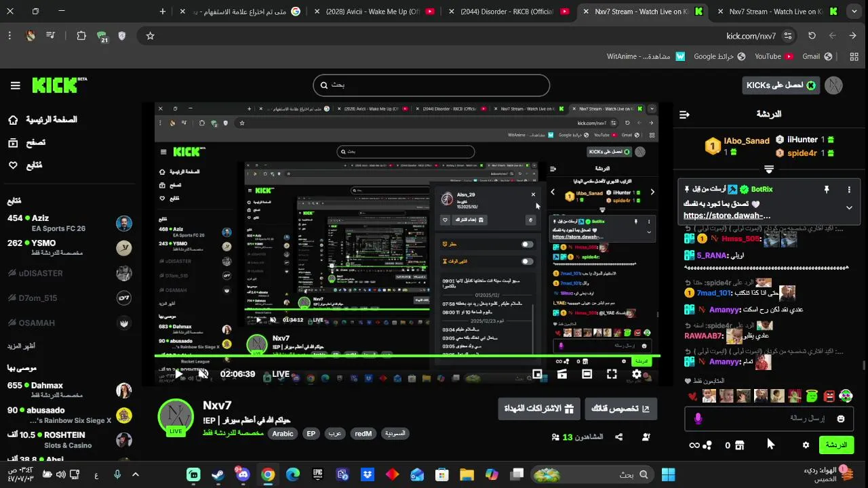868x488 pixels.
Task: Show hidden system tray icons chevron
Action: 136,474
